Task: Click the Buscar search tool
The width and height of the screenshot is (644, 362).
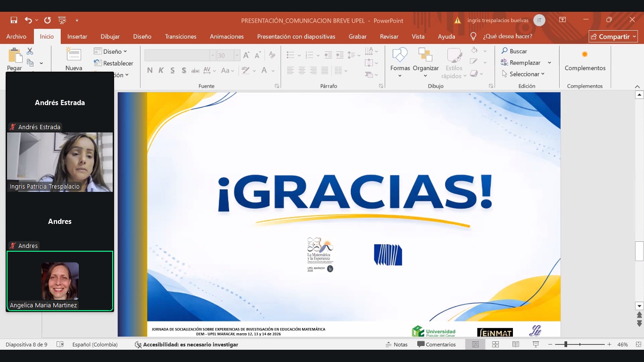Action: coord(514,51)
